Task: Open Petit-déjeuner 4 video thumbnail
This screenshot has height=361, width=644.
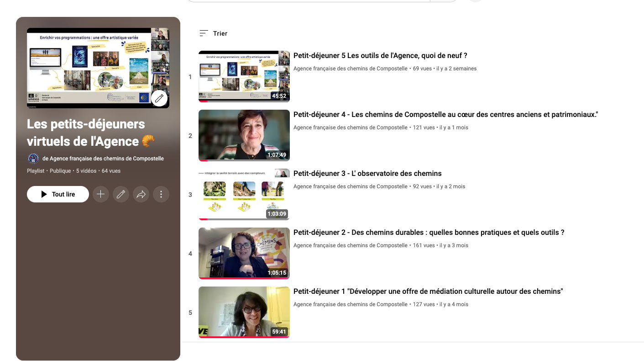Action: point(244,135)
